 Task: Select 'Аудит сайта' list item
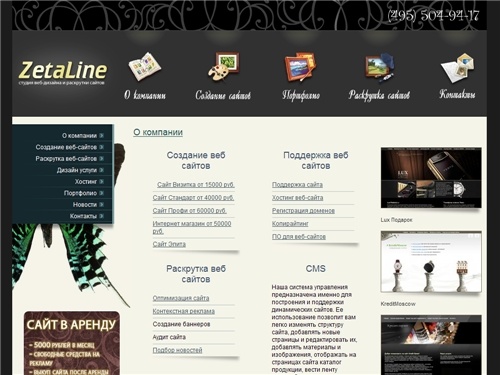(x=169, y=337)
